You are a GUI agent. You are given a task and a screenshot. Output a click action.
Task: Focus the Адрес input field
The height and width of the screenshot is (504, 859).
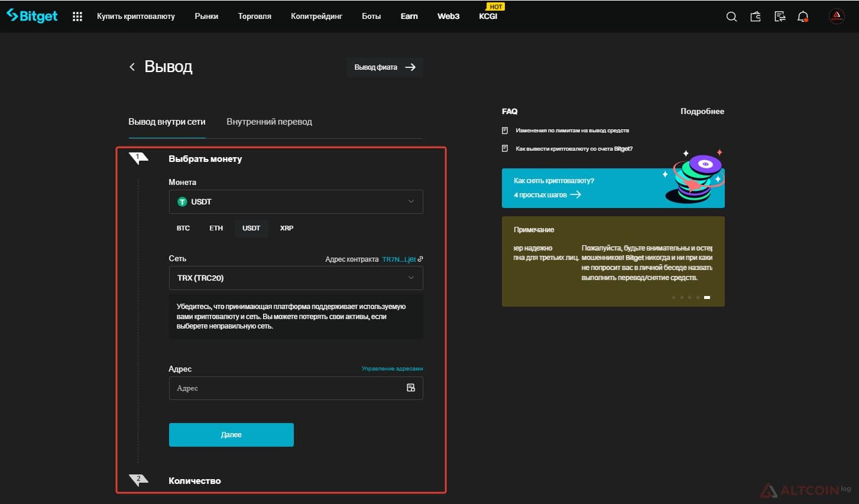point(296,388)
